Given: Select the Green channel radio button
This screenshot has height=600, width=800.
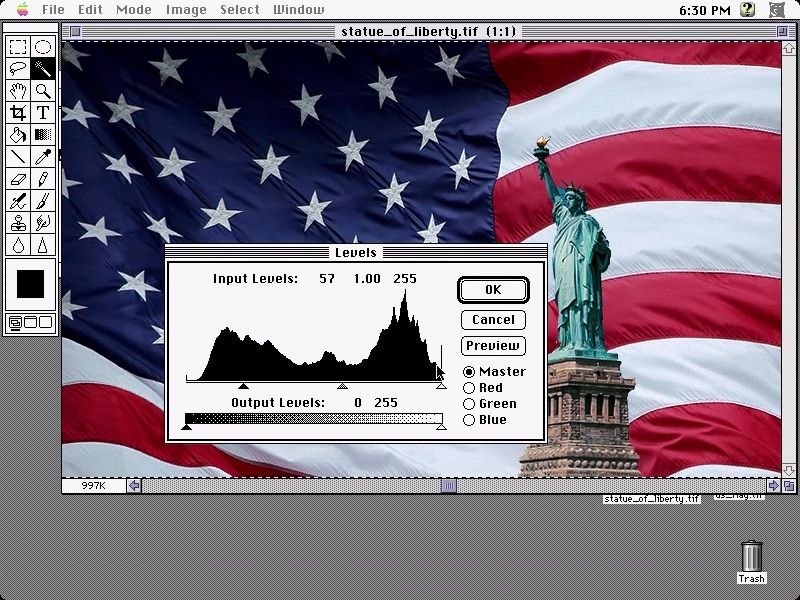Looking at the screenshot, I should click(469, 404).
